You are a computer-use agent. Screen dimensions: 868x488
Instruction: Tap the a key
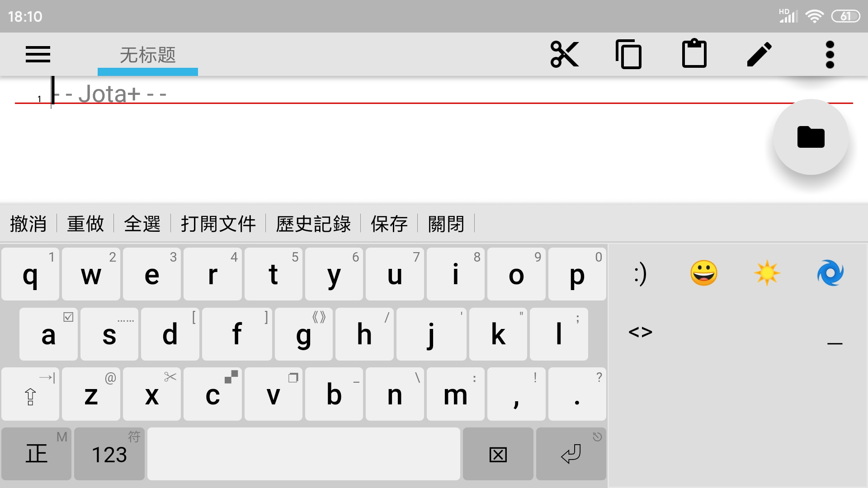click(x=48, y=334)
